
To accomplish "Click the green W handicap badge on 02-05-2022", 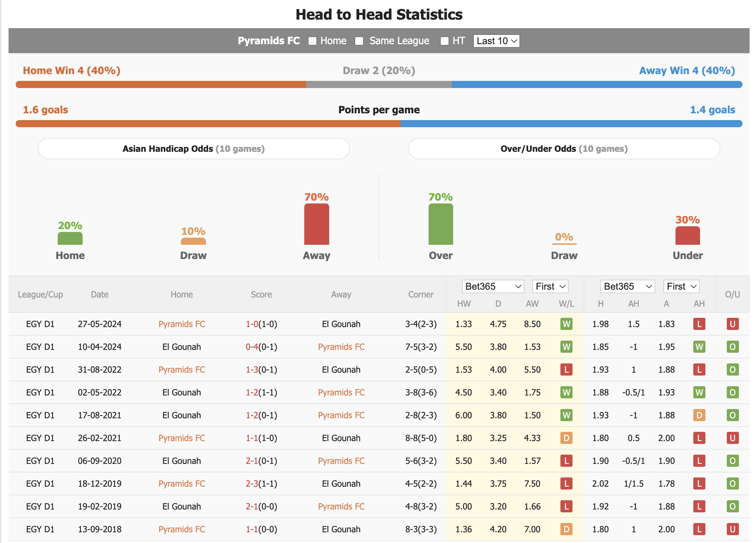I will [699, 392].
